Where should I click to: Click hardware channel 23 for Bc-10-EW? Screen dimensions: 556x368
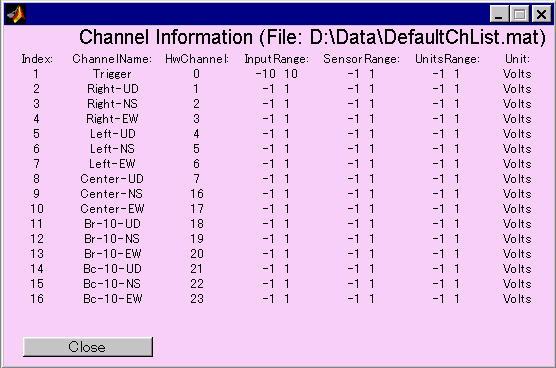[197, 299]
